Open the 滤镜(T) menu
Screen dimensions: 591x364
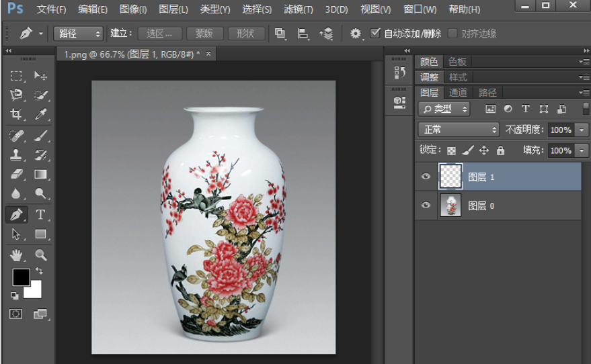298,9
